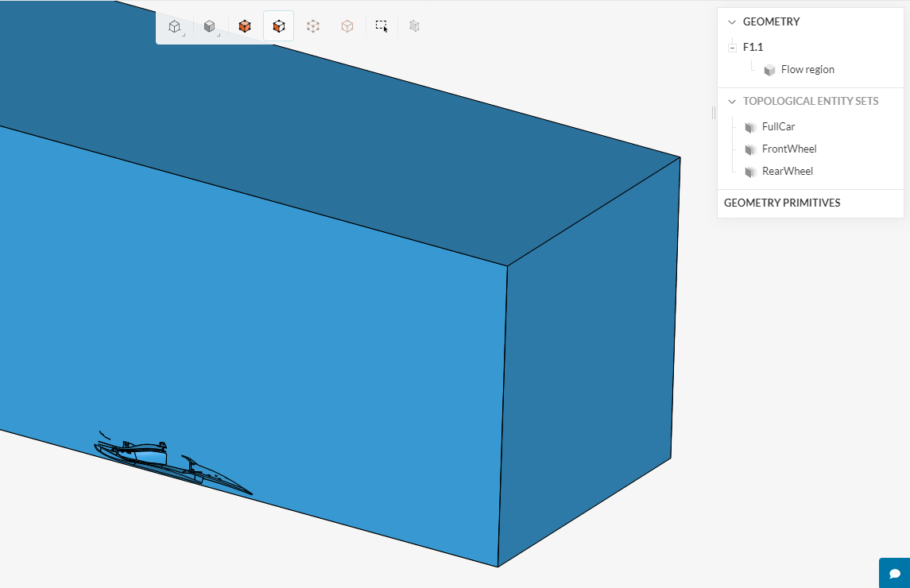Click the FullCar entity set icon
Image resolution: width=910 pixels, height=588 pixels.
(749, 127)
